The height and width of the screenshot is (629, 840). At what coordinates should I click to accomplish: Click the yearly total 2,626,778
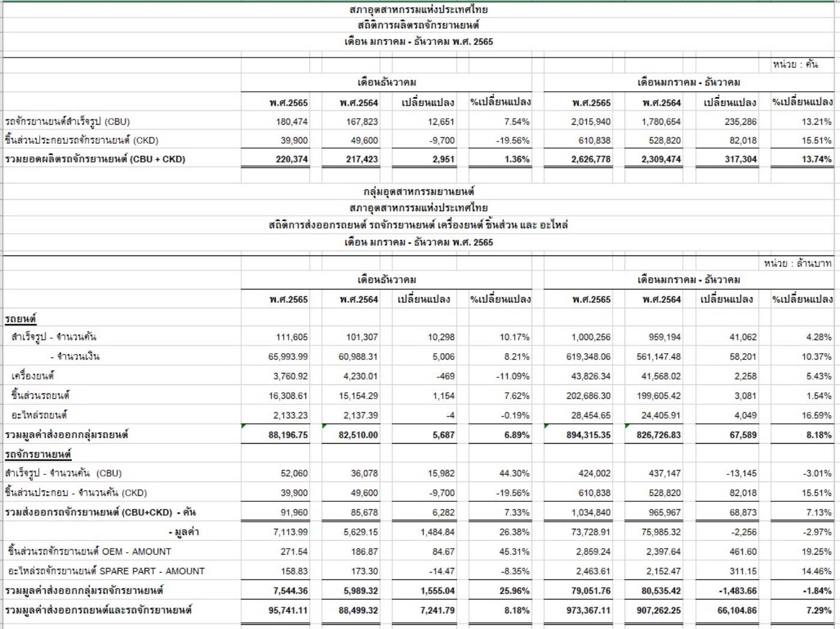pyautogui.click(x=591, y=159)
